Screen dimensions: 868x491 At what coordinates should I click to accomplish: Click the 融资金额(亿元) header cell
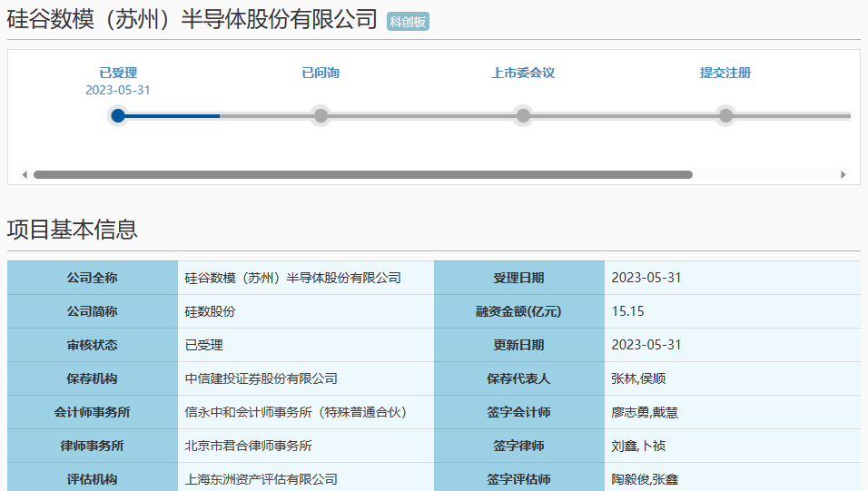pyautogui.click(x=519, y=311)
